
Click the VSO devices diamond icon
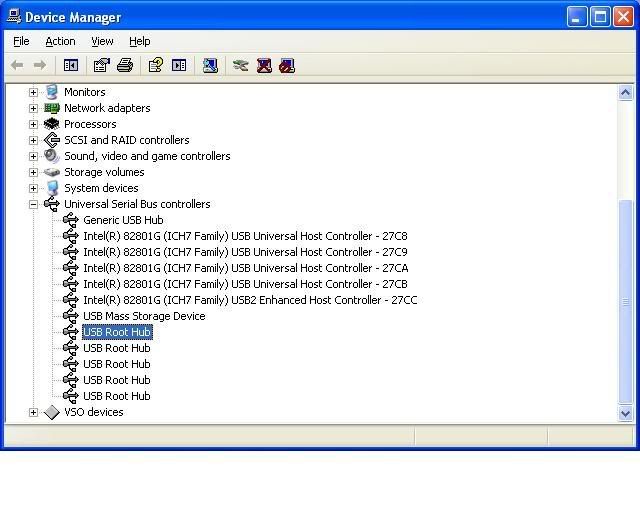point(52,412)
